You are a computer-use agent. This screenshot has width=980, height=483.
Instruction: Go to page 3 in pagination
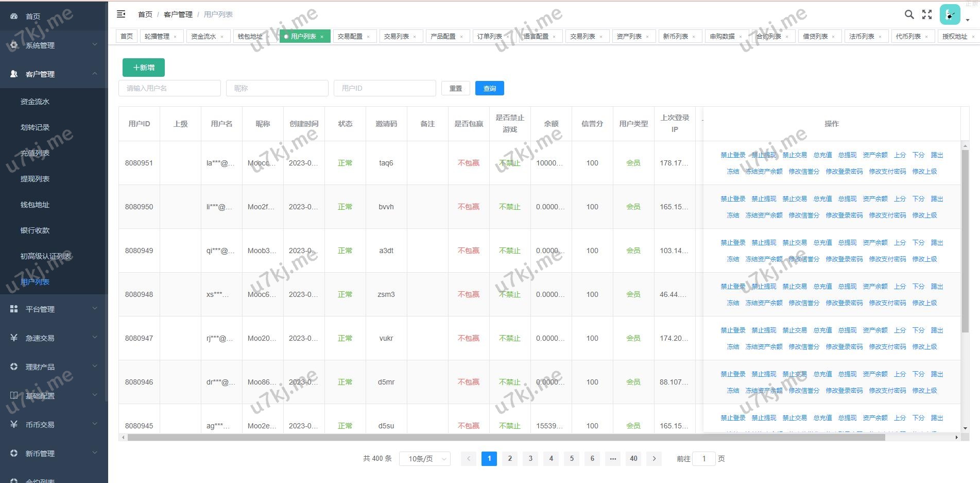point(530,458)
